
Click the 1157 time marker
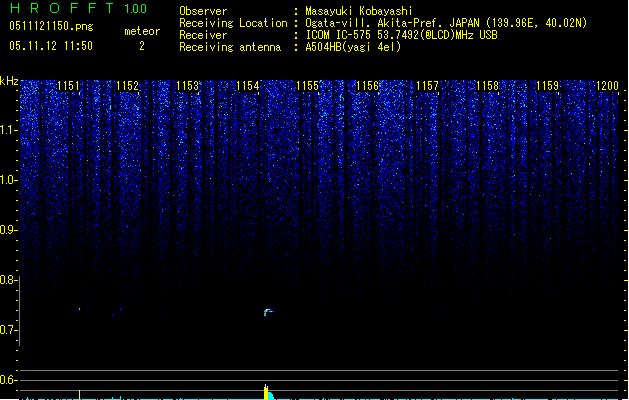(x=428, y=85)
